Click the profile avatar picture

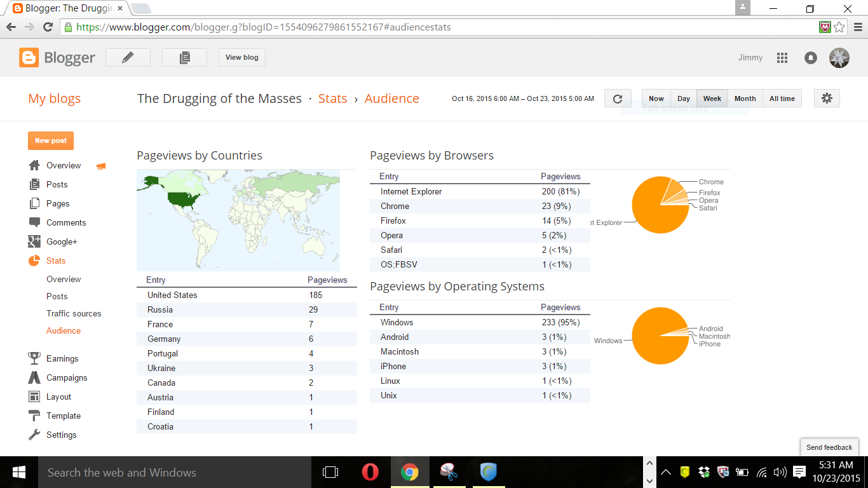[839, 58]
